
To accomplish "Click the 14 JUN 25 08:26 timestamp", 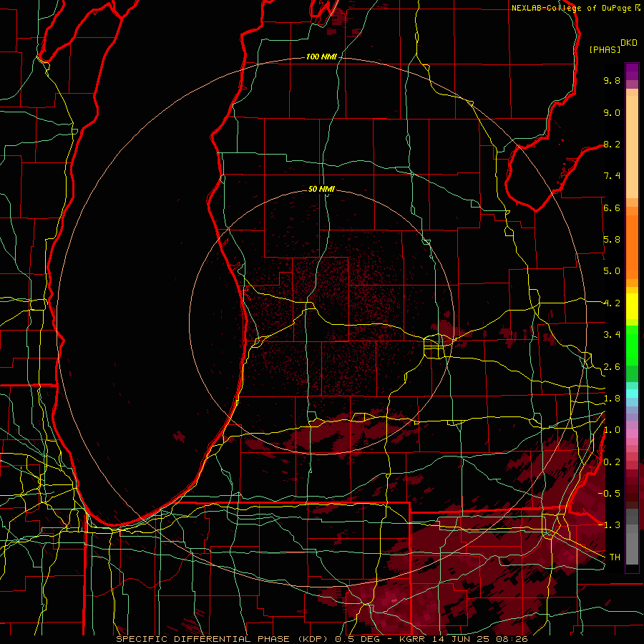I will click(479, 639).
